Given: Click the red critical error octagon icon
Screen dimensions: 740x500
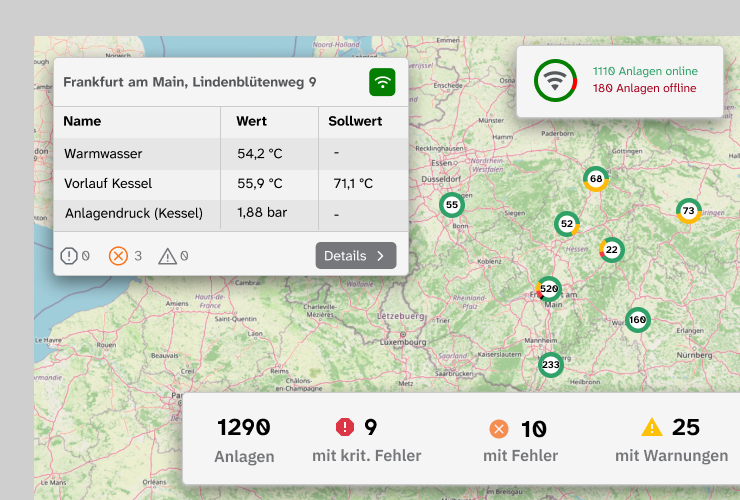Looking at the screenshot, I should [x=345, y=427].
